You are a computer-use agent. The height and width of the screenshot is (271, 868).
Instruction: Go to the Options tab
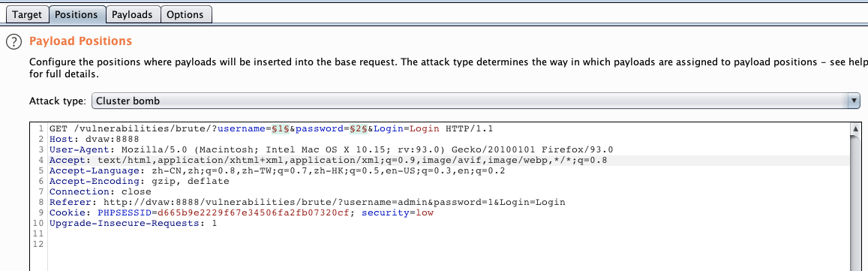point(185,14)
